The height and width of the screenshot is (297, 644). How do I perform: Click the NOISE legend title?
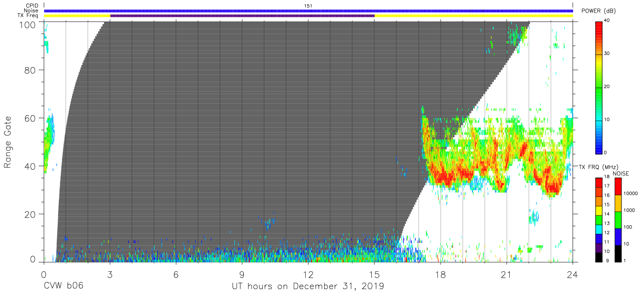621,173
